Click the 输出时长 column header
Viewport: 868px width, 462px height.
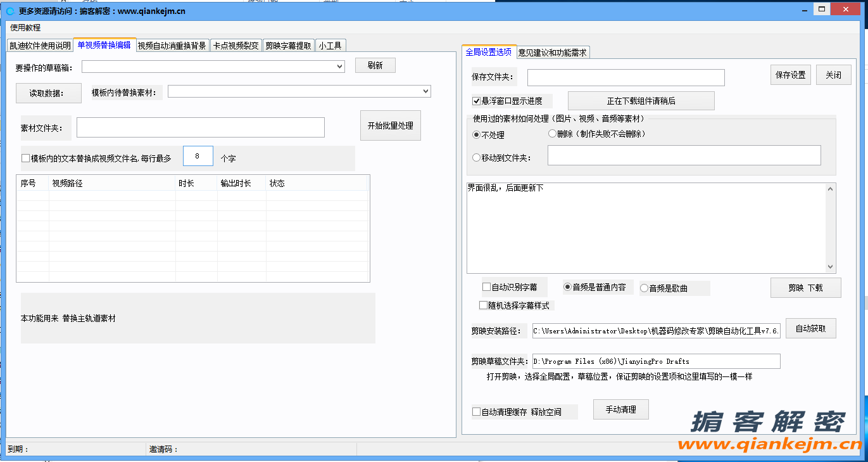pyautogui.click(x=242, y=183)
